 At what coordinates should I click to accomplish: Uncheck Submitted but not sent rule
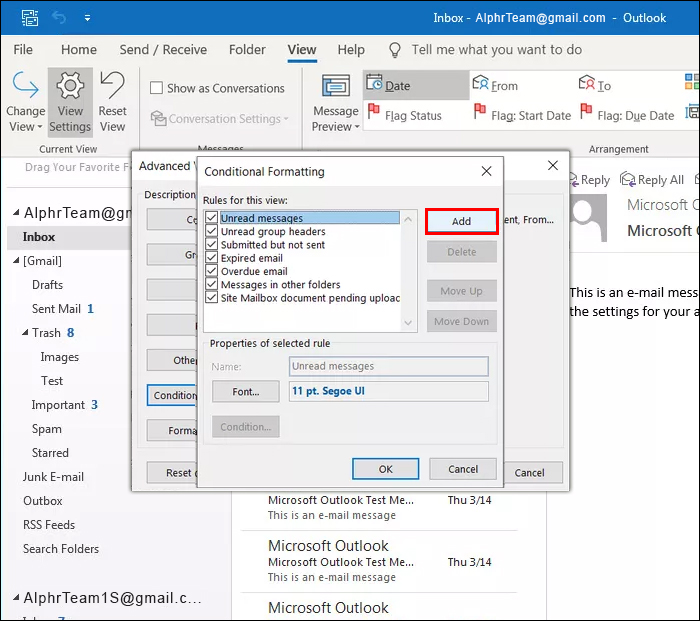pyautogui.click(x=212, y=245)
